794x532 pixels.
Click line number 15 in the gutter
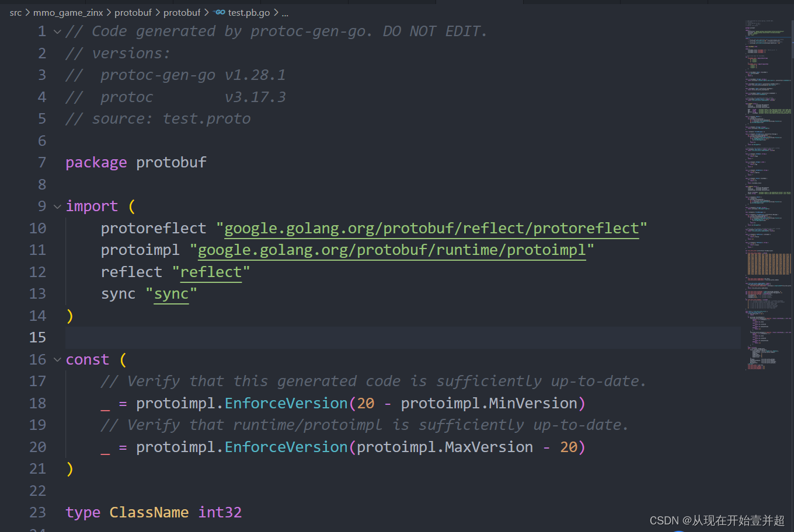pos(37,337)
